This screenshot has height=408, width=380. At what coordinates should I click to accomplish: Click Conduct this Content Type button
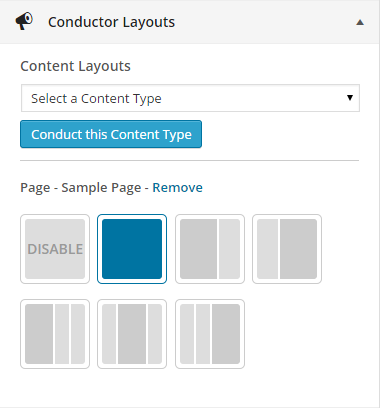(x=111, y=134)
